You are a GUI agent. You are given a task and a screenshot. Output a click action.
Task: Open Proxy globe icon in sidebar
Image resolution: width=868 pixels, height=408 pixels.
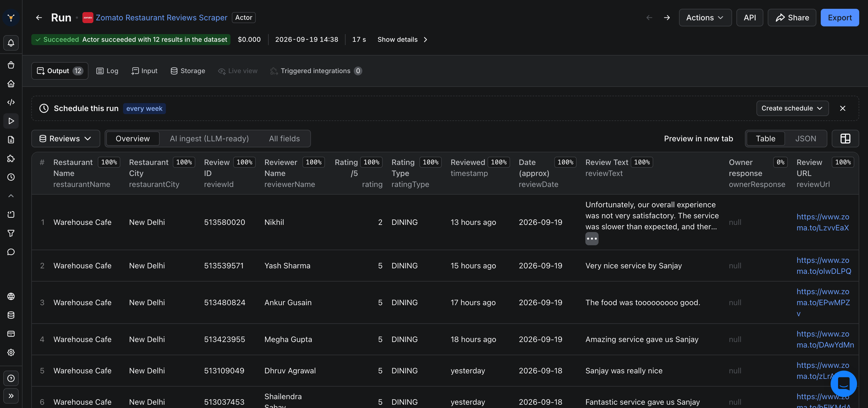(11, 296)
